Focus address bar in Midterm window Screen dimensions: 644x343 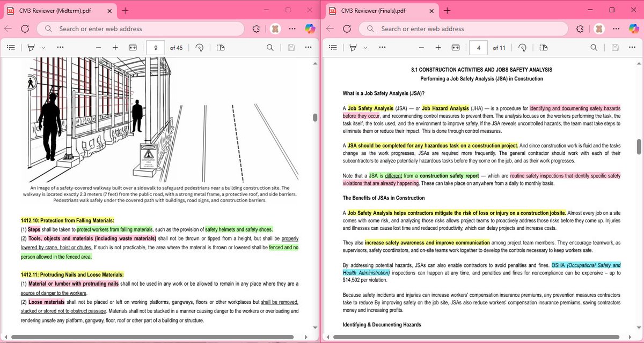140,29
